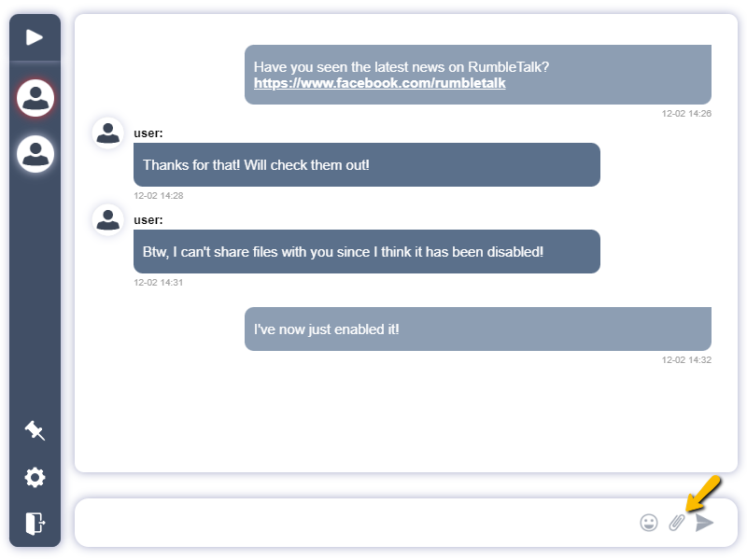Attach a file with the paperclip icon

677,523
